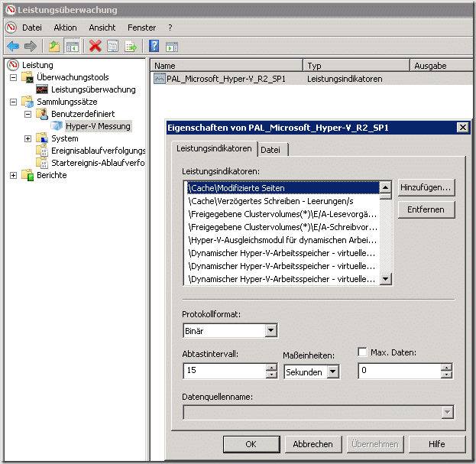Select the Freigegebene Clustervolumes E/A-Lesevorgänge counter

coord(283,214)
